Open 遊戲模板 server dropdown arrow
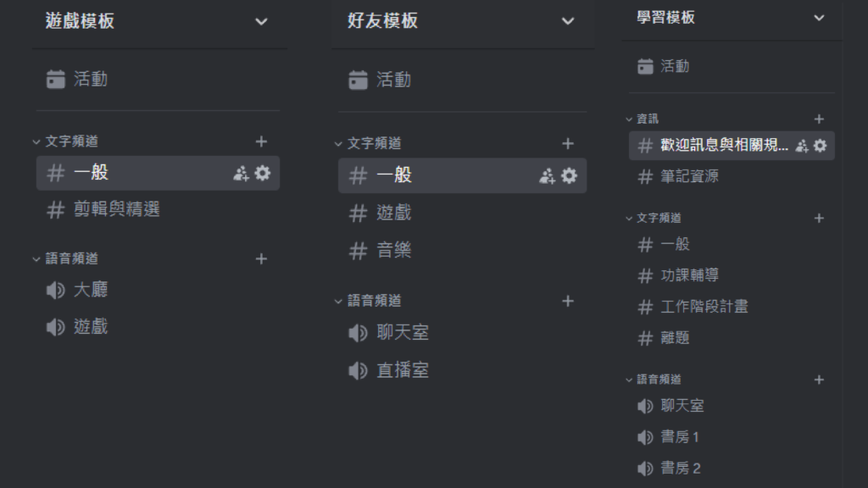Screen dimensions: 868x488 (261, 21)
